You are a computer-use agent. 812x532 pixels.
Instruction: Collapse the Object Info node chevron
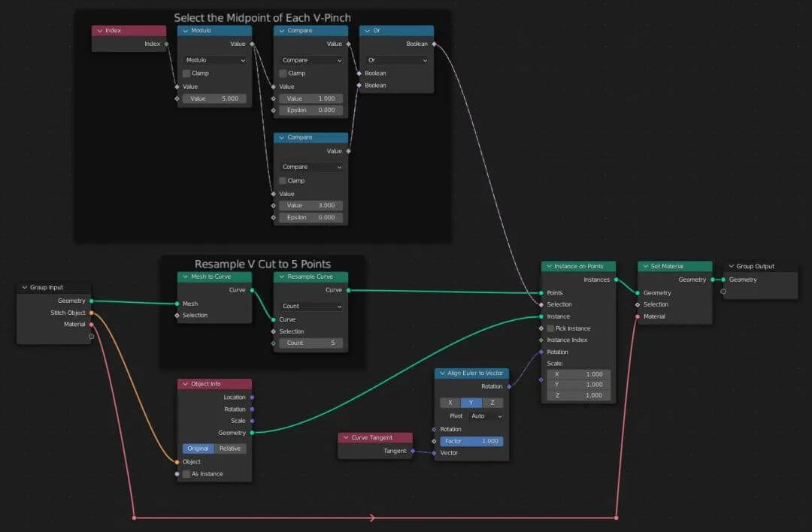pyautogui.click(x=186, y=384)
